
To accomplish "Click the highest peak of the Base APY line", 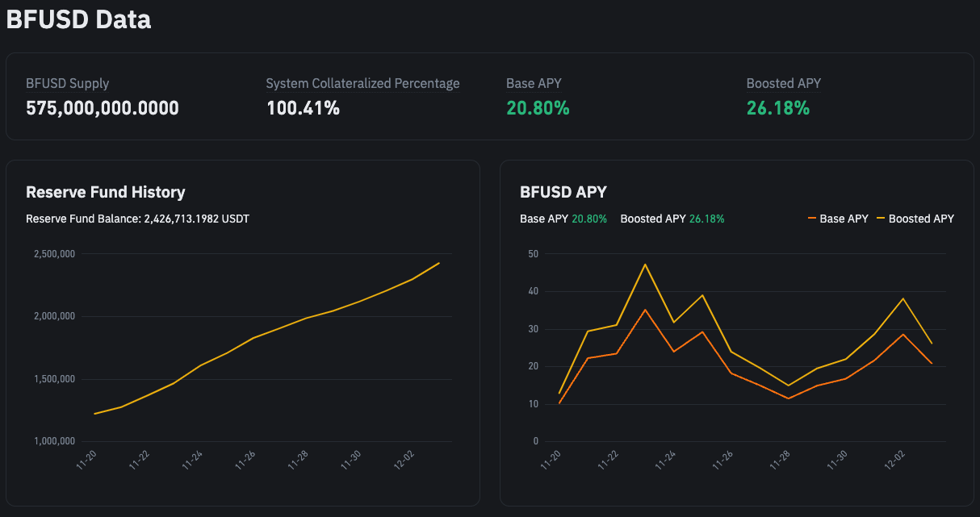I will click(x=645, y=310).
